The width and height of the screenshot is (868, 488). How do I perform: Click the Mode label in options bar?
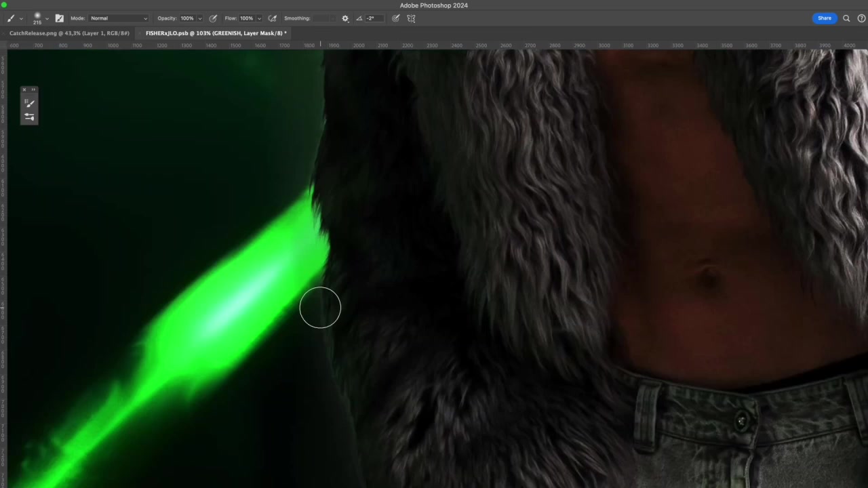pos(77,18)
